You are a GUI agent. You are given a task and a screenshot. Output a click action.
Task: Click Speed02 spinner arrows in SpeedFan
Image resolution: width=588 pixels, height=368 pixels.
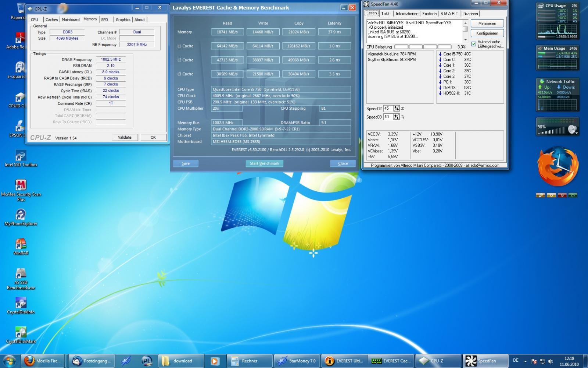coord(396,108)
